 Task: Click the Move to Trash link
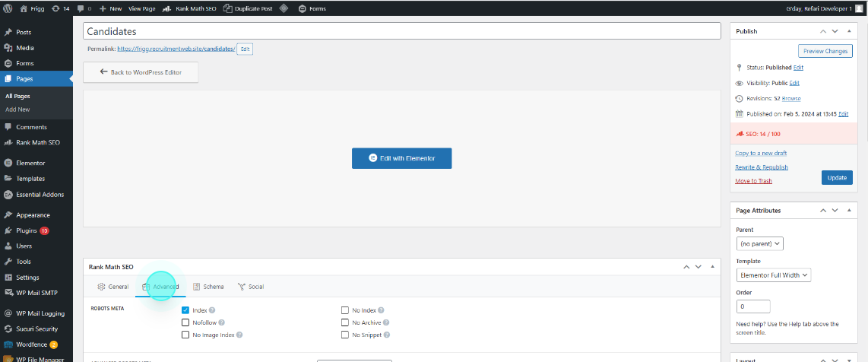(x=753, y=181)
